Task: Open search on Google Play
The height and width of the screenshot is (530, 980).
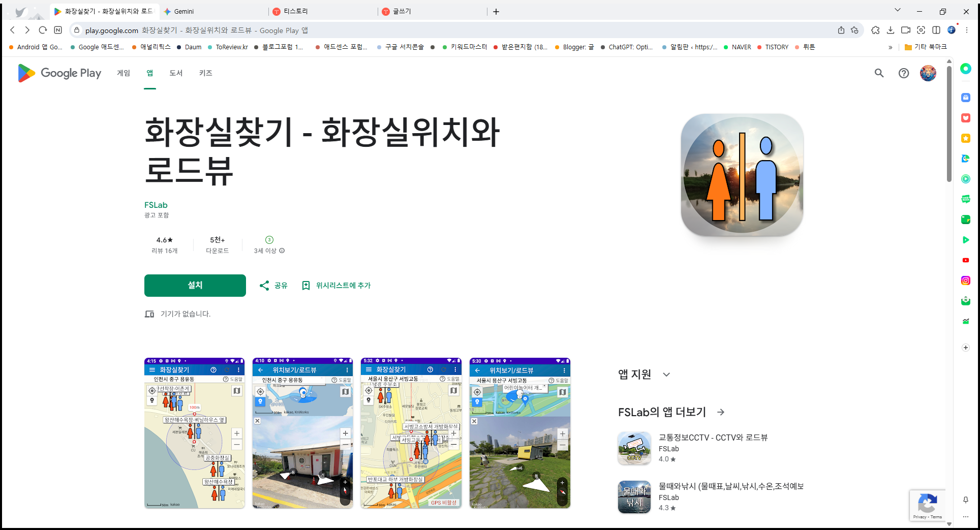Action: (x=879, y=73)
